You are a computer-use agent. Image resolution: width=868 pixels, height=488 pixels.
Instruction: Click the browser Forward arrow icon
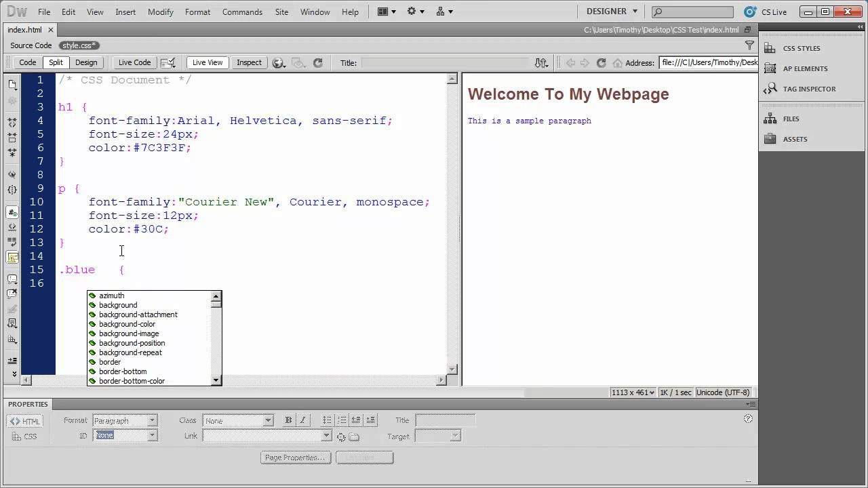click(x=585, y=62)
